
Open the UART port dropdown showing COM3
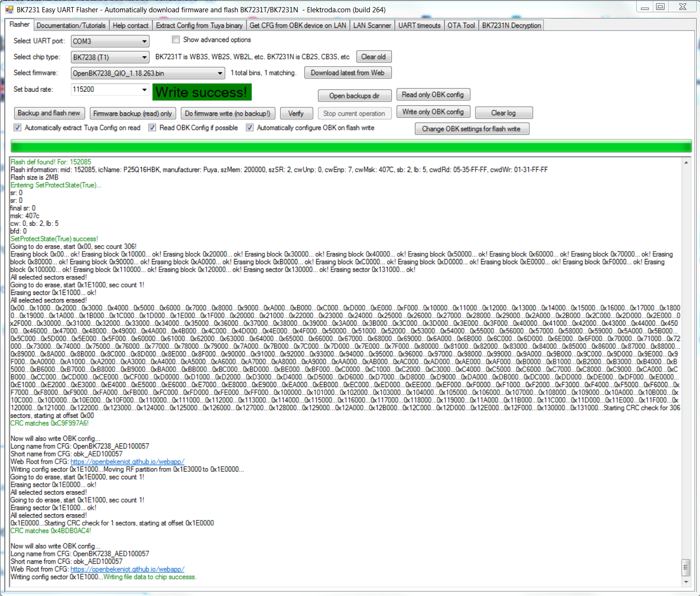pyautogui.click(x=110, y=41)
